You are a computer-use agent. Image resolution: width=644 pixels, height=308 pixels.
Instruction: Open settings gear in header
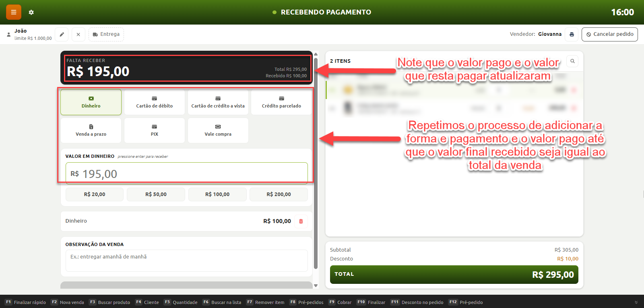(x=31, y=12)
